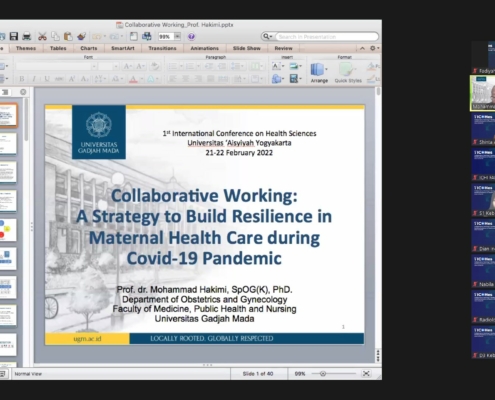Viewport: 495px width, 400px height.
Task: Expand the bulleted list dropdown
Action: pyautogui.click(x=181, y=66)
